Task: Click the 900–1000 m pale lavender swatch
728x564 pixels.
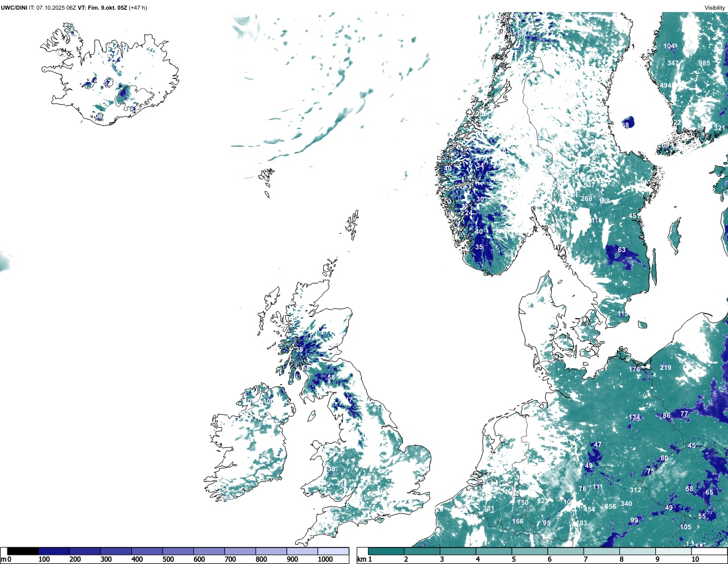Action: 302,551
